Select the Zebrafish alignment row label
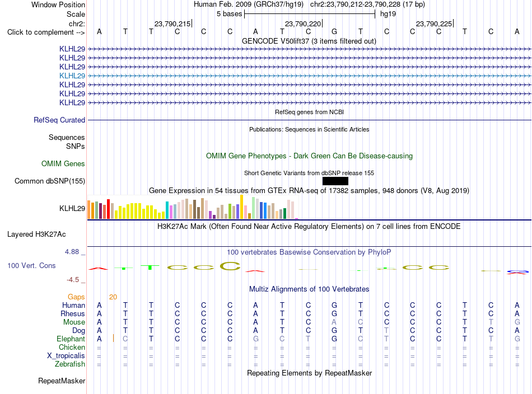The width and height of the screenshot is (532, 394). (x=70, y=364)
